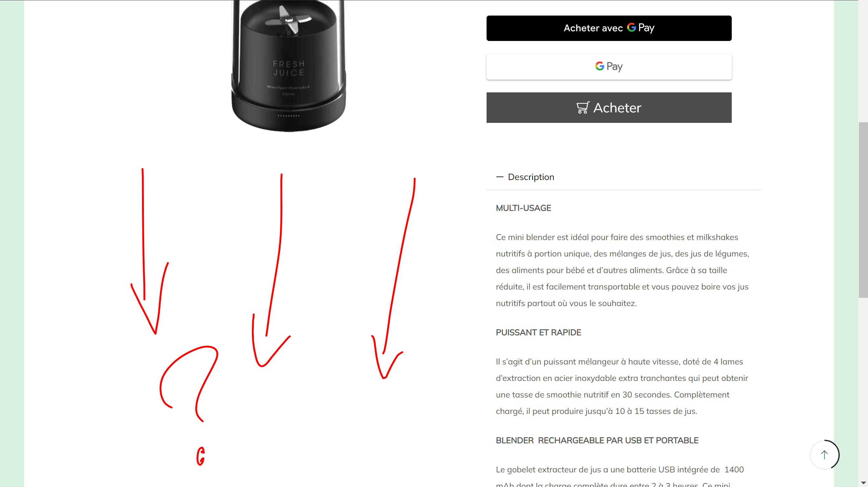Click the MULTI-USAGE heading
868x487 pixels.
point(523,208)
